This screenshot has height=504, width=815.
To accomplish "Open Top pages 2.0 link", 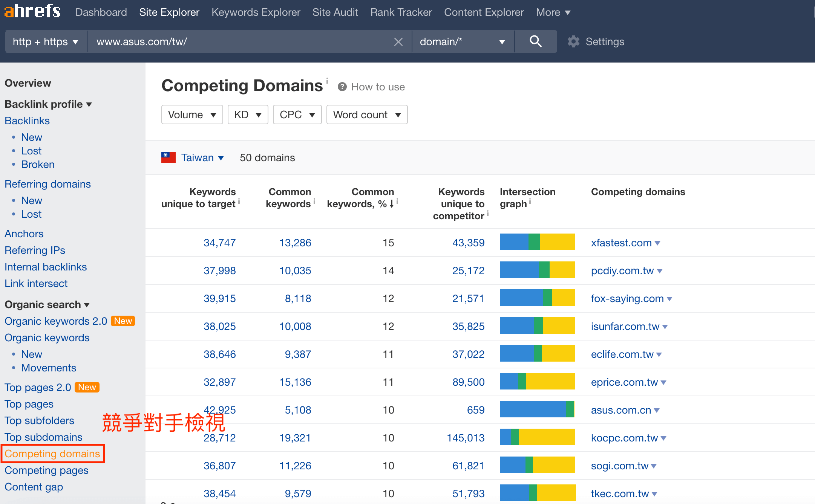I will 38,387.
